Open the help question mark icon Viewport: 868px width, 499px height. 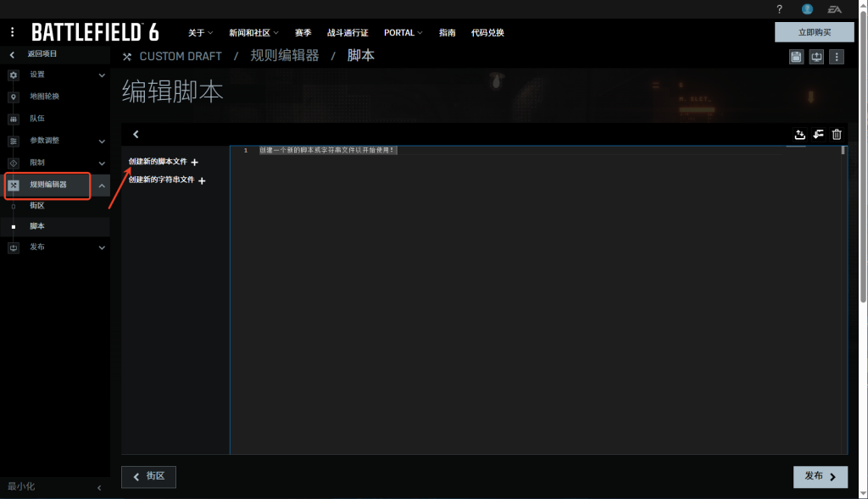779,9
